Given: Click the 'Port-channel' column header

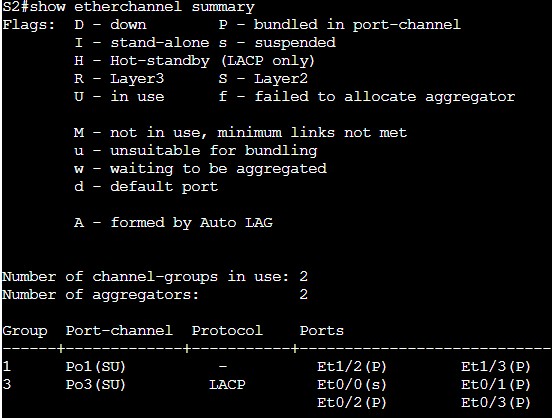Looking at the screenshot, I should [119, 330].
